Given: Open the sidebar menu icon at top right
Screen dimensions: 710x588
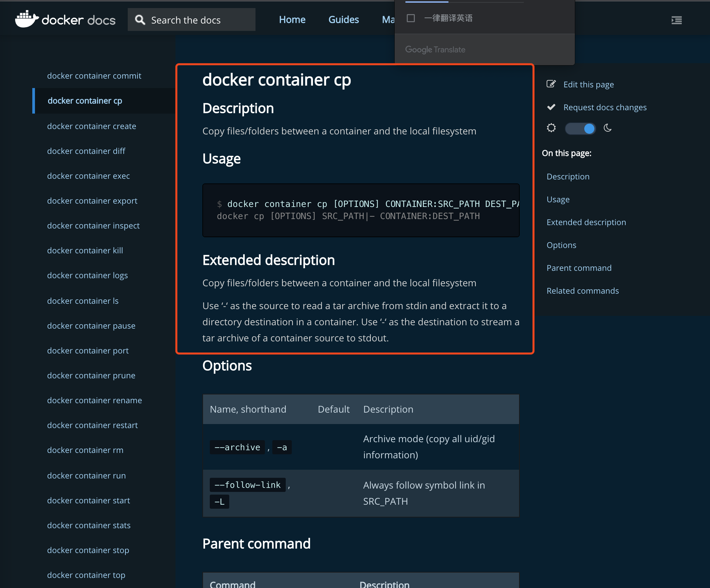Looking at the screenshot, I should pos(676,20).
